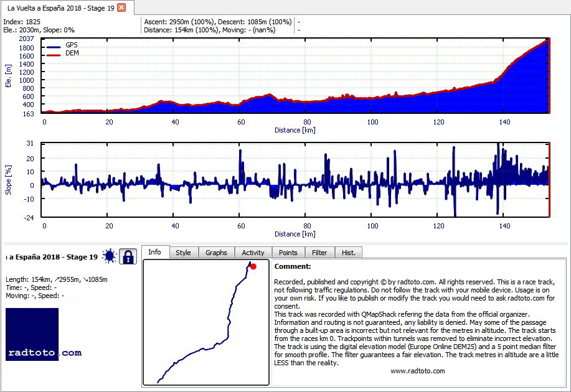Click the track overview map thumbnail
Viewport: 571px width, 392px height.
(x=206, y=322)
